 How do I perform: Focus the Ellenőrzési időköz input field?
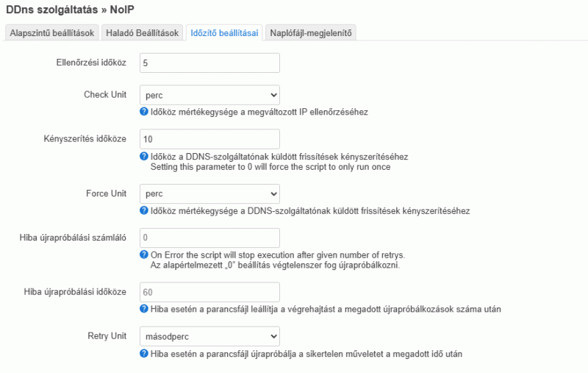point(209,63)
